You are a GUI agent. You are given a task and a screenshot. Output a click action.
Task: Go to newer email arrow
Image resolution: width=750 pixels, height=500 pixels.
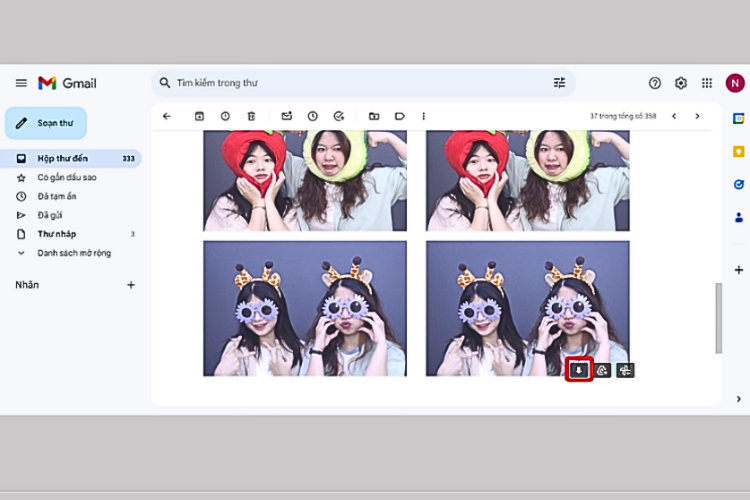674,116
